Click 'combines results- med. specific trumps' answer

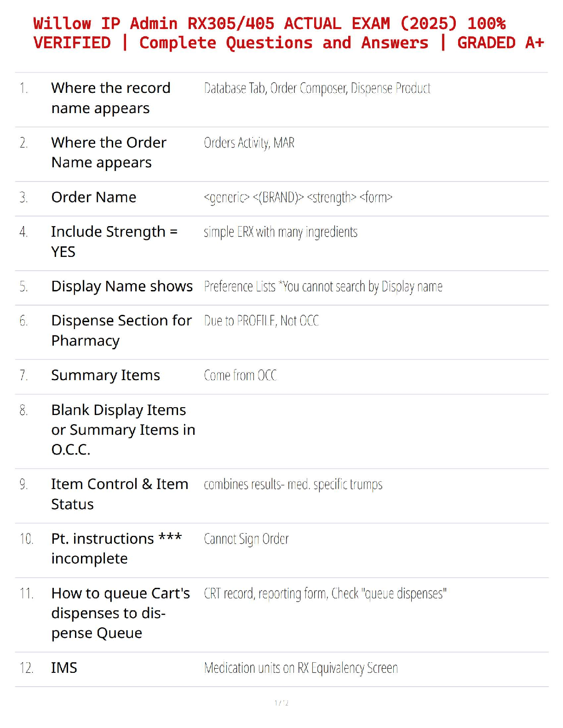pos(293,484)
